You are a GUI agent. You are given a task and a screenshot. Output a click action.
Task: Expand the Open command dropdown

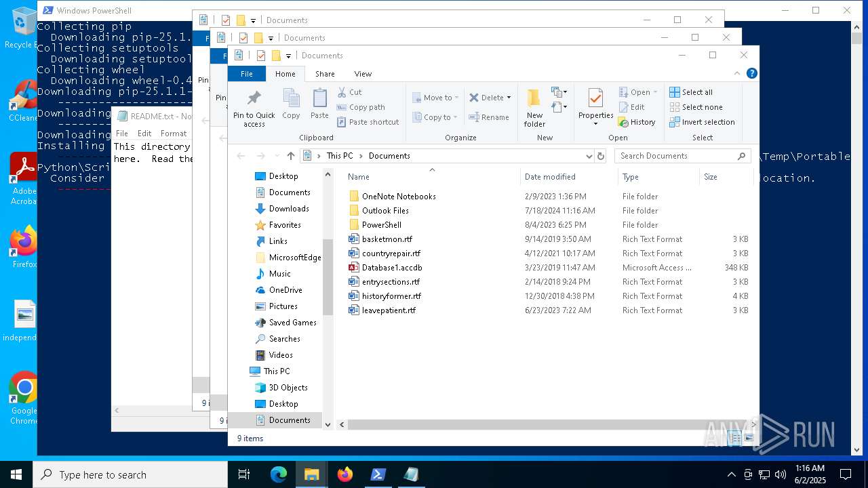coord(655,92)
